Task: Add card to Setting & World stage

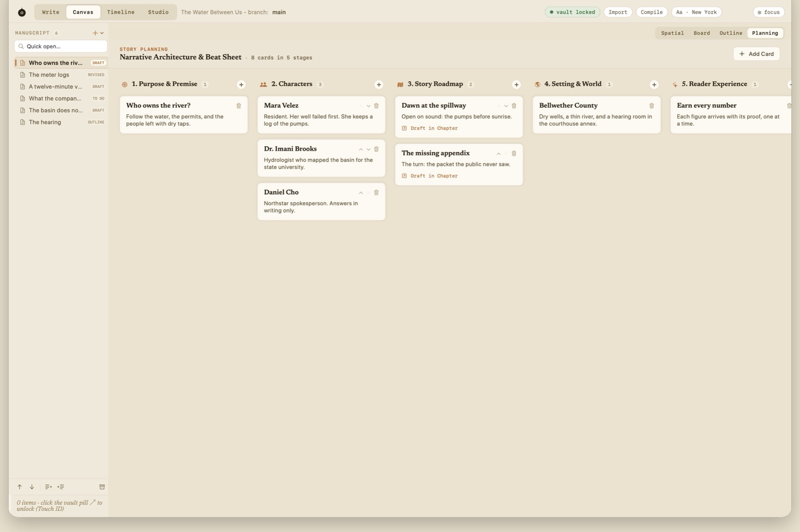Action: [654, 85]
